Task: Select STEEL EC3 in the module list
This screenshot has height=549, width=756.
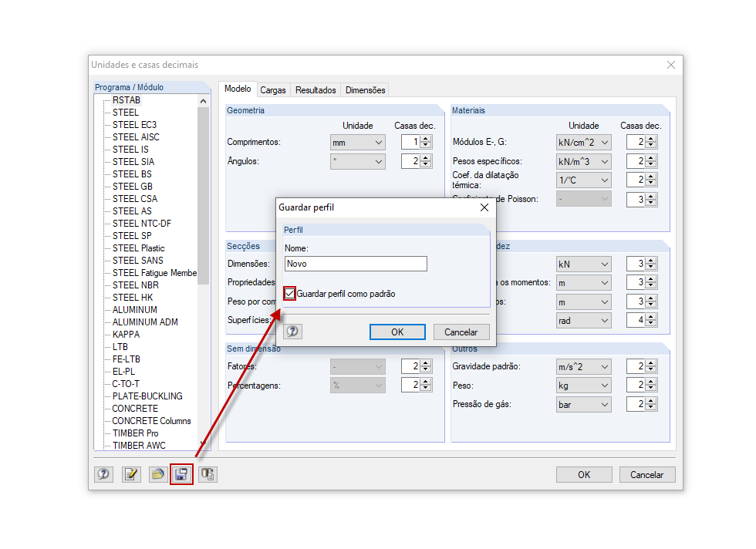Action: click(134, 125)
